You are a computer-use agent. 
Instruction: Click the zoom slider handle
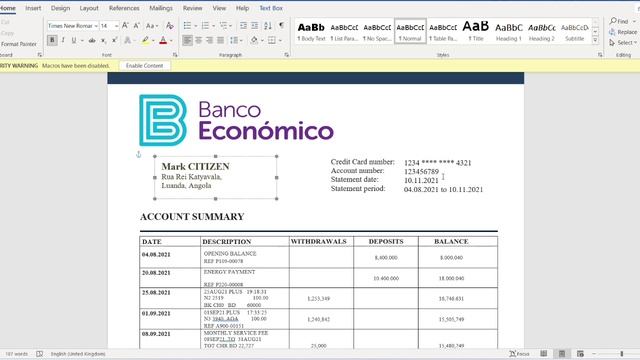click(622, 353)
